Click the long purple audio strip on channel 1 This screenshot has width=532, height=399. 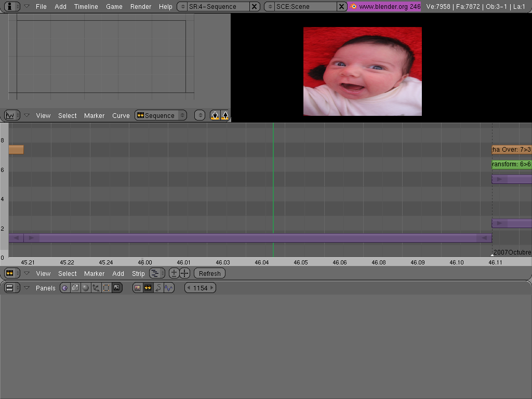tap(249, 238)
